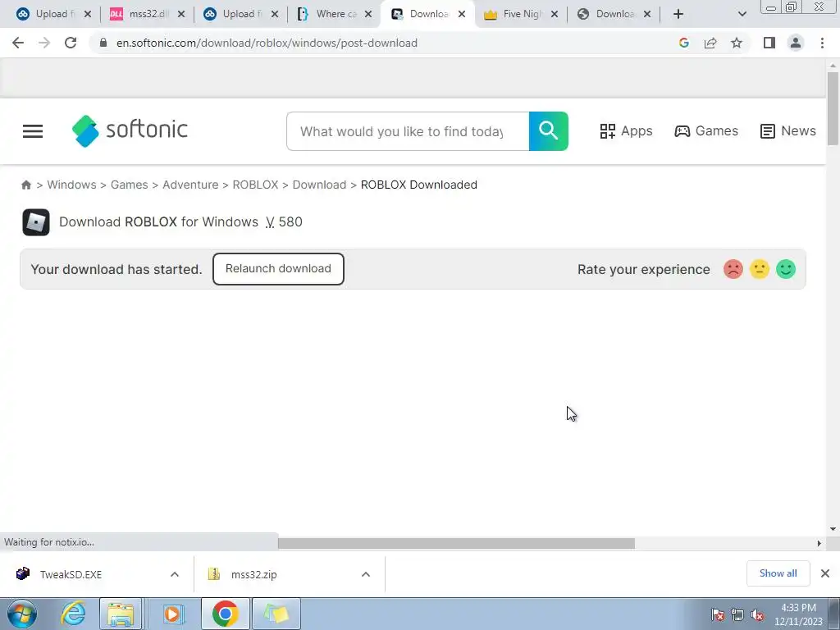Rate experience with green happy face

click(786, 269)
